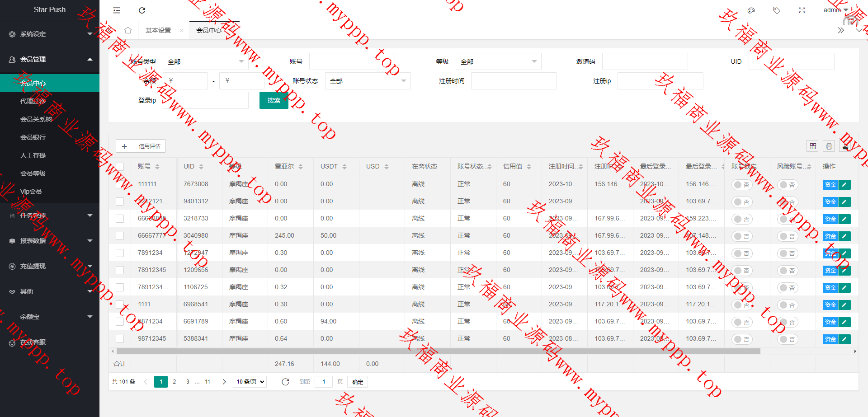
Task: Toggle account lock switch for 111111
Action: [741, 185]
